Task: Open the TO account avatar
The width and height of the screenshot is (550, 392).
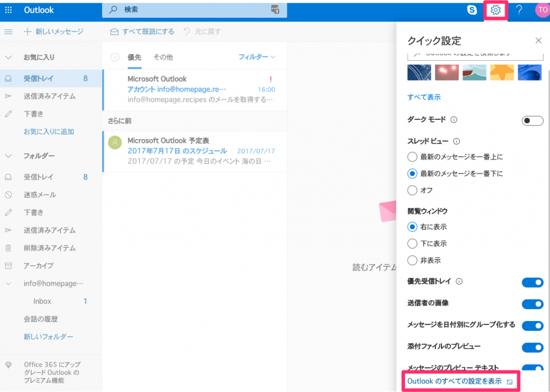Action: pyautogui.click(x=542, y=10)
